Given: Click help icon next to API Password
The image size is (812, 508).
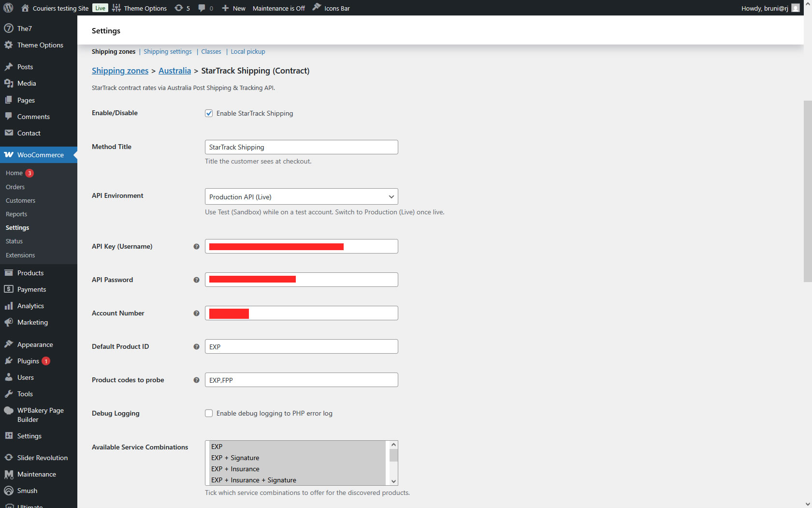Looking at the screenshot, I should (x=196, y=280).
